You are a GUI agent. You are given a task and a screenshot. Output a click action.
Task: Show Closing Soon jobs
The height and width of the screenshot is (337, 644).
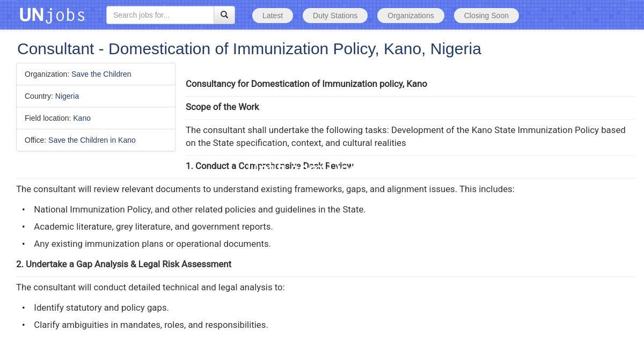[x=486, y=16]
